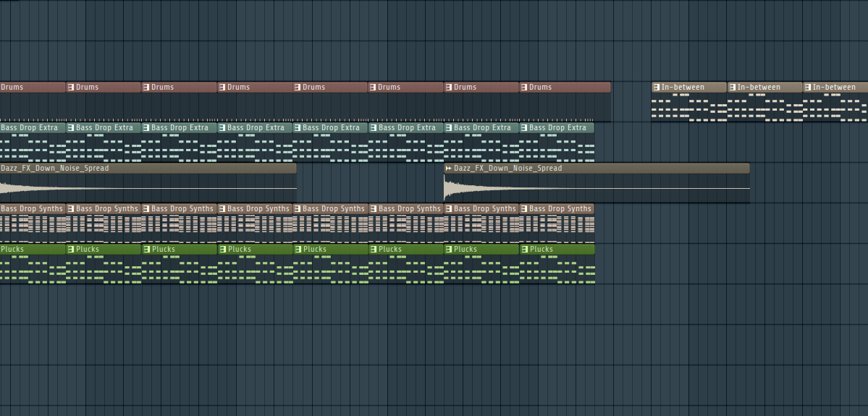The height and width of the screenshot is (416, 868).
Task: Click the pattern icon on the last Plucks clip
Action: click(524, 250)
